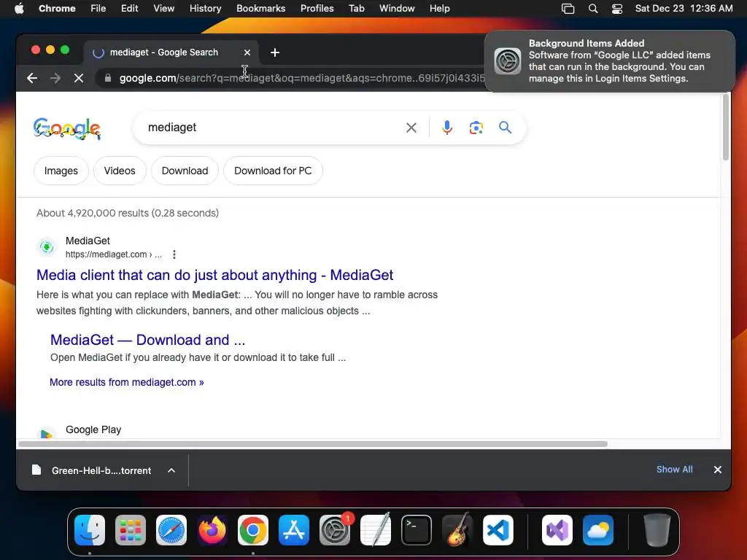Select the Download search chip
The image size is (747, 560).
pos(185,171)
